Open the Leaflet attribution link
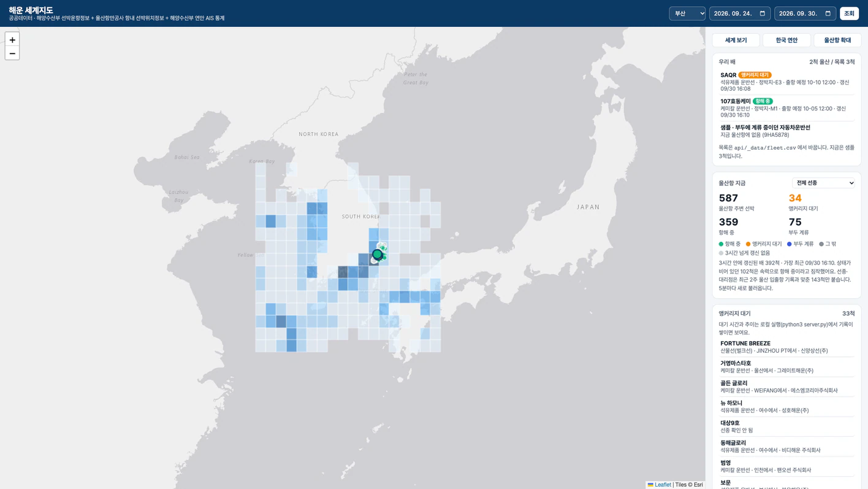The width and height of the screenshot is (868, 489). point(660,485)
